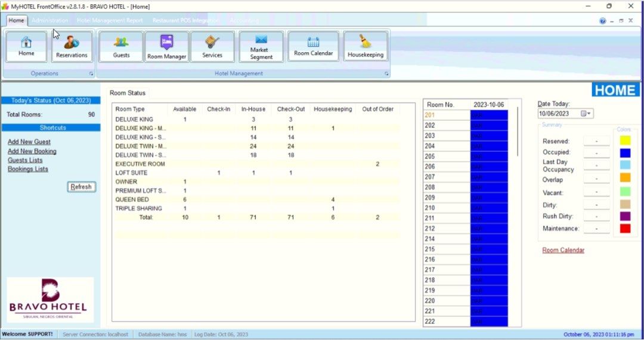This screenshot has height=340, width=644.
Task: Select the Room Status tab
Action: point(128,93)
